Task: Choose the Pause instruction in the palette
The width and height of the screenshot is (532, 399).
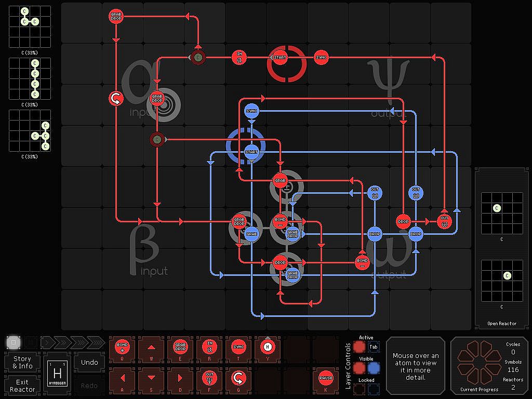Action: 326,378
